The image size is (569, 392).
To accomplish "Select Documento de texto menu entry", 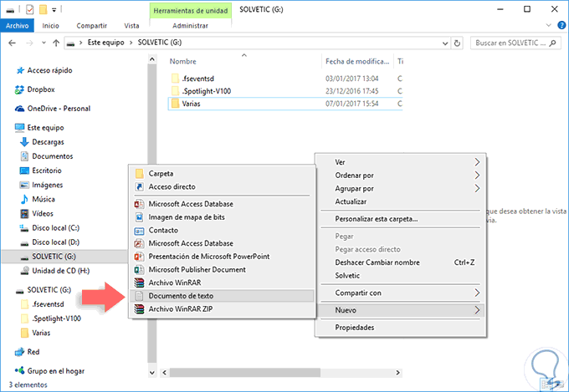I will coord(182,296).
